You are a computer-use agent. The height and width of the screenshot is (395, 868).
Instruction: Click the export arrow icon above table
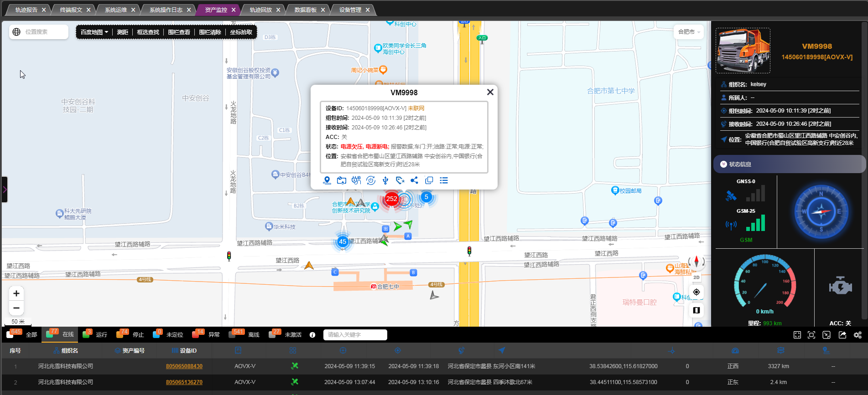pos(842,335)
